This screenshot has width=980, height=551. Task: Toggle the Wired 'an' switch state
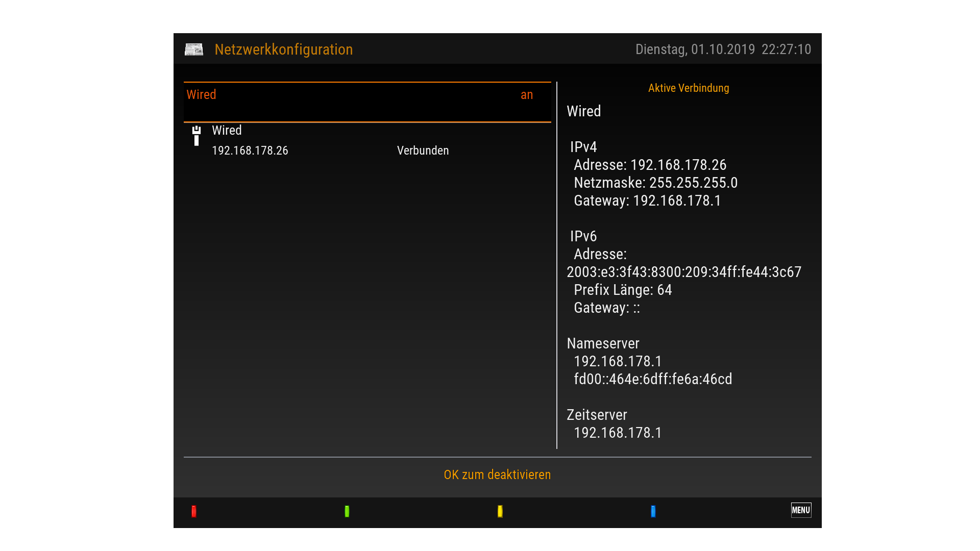[x=526, y=95]
